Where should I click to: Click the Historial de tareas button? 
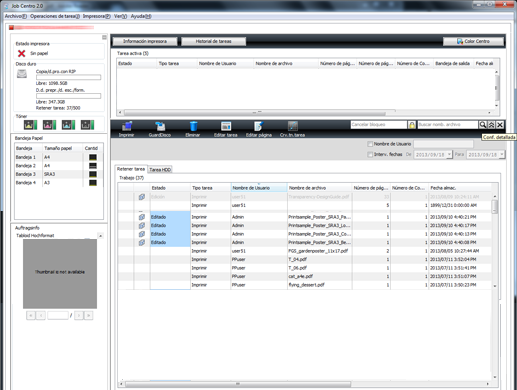coord(213,41)
